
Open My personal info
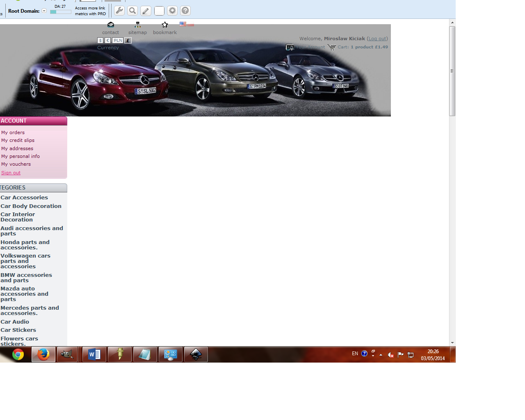tap(21, 156)
